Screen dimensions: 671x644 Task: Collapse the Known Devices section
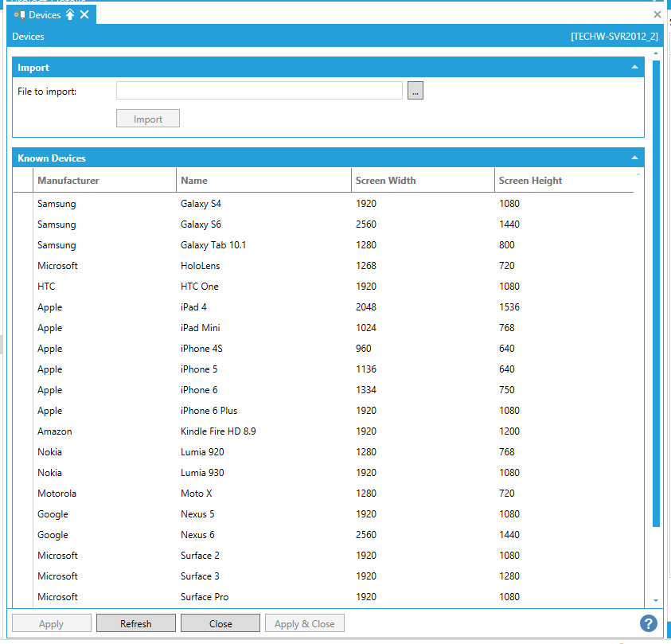click(634, 158)
